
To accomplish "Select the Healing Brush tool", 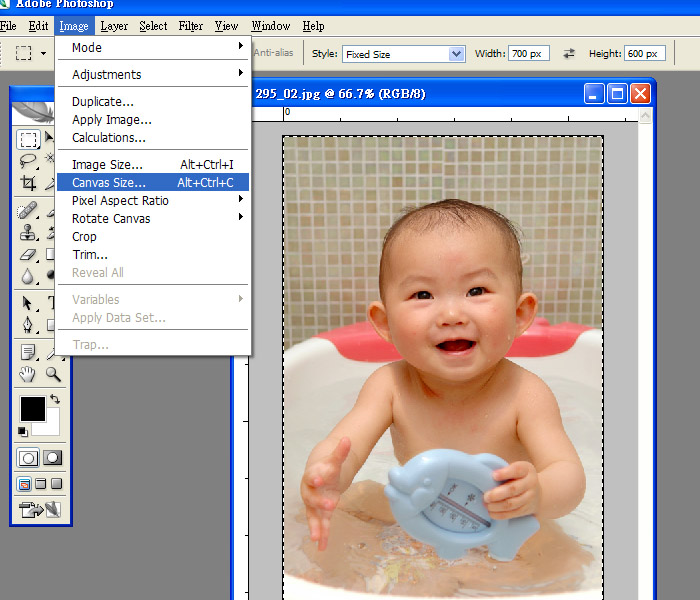I will coord(28,211).
